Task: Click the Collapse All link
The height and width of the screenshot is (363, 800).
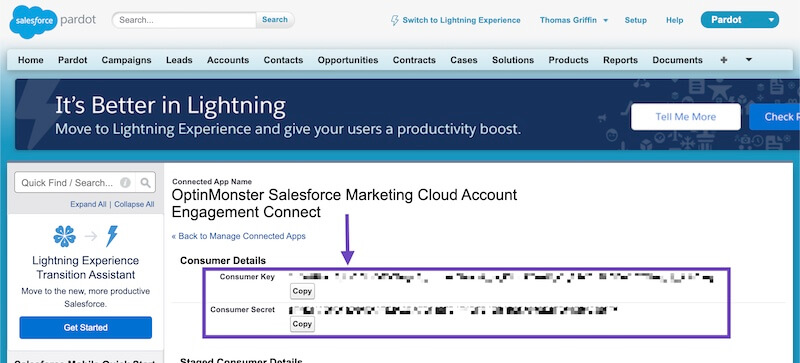Action: 134,204
